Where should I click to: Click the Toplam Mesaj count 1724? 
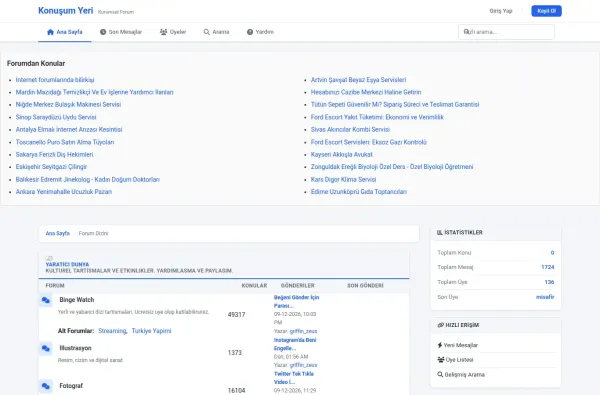tap(548, 267)
